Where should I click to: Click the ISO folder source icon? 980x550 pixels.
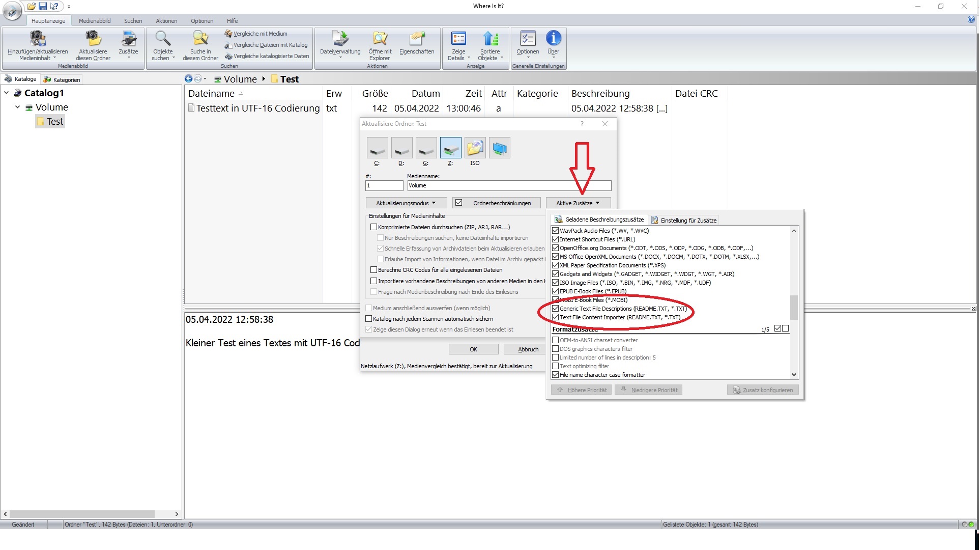coord(475,148)
